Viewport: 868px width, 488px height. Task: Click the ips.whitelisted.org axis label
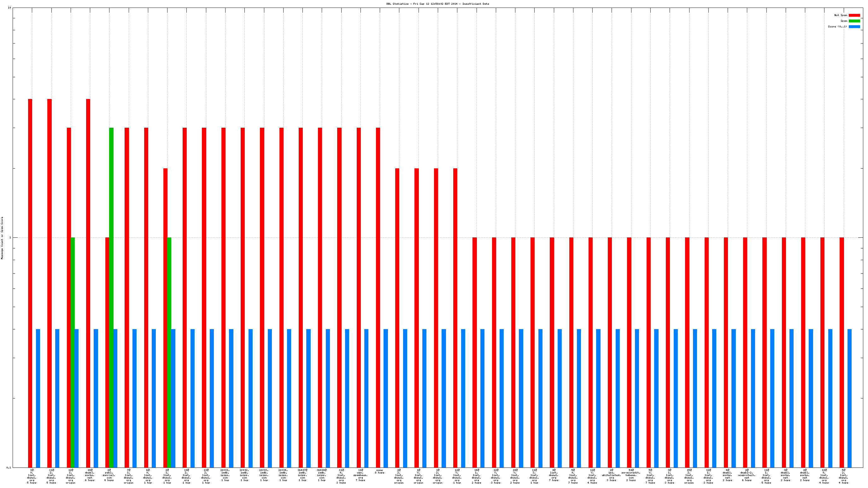pos(611,475)
